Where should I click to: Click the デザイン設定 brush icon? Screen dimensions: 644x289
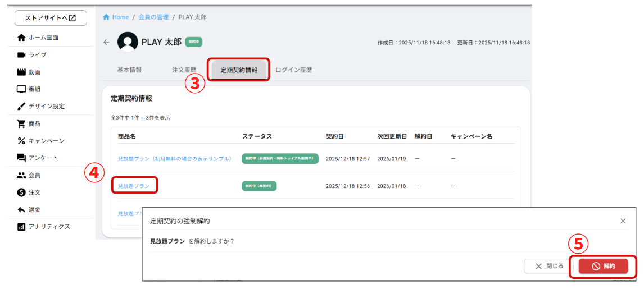(x=21, y=107)
